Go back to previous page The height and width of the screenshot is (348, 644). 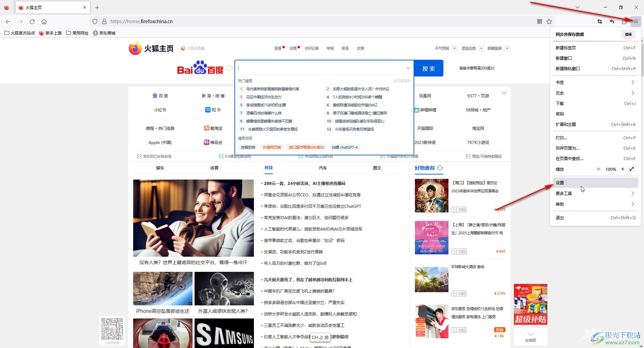(x=8, y=21)
